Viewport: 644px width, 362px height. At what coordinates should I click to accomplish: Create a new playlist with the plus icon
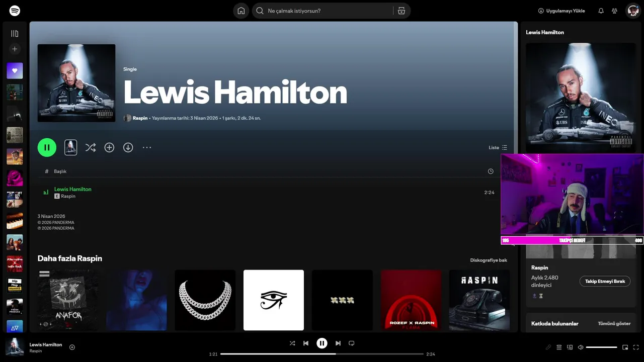[15, 49]
